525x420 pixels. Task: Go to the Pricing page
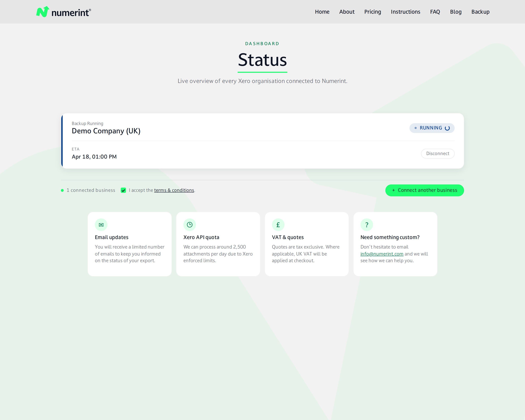pos(373,12)
